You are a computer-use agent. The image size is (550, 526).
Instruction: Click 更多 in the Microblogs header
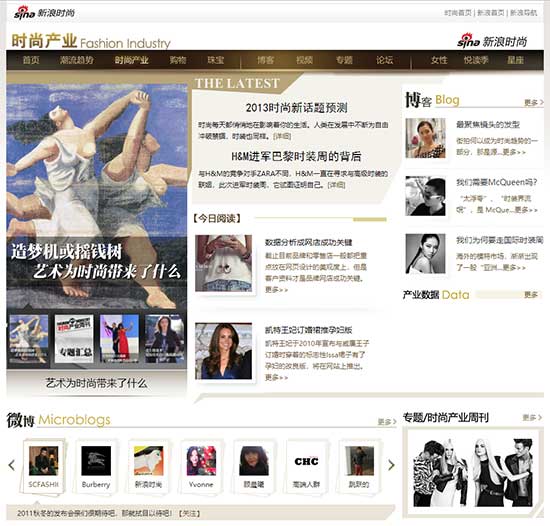[x=387, y=422]
